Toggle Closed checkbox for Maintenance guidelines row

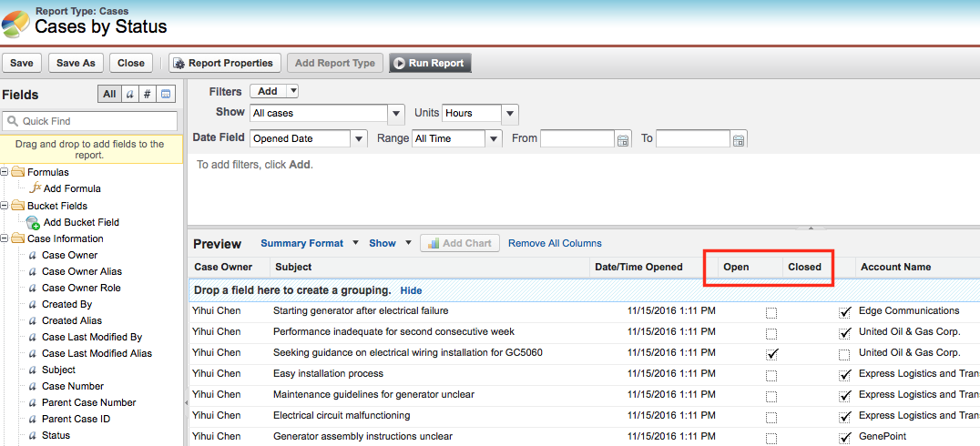pyautogui.click(x=845, y=396)
